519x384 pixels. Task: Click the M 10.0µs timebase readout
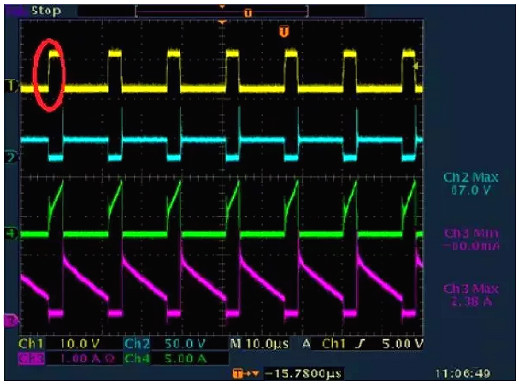(259, 344)
